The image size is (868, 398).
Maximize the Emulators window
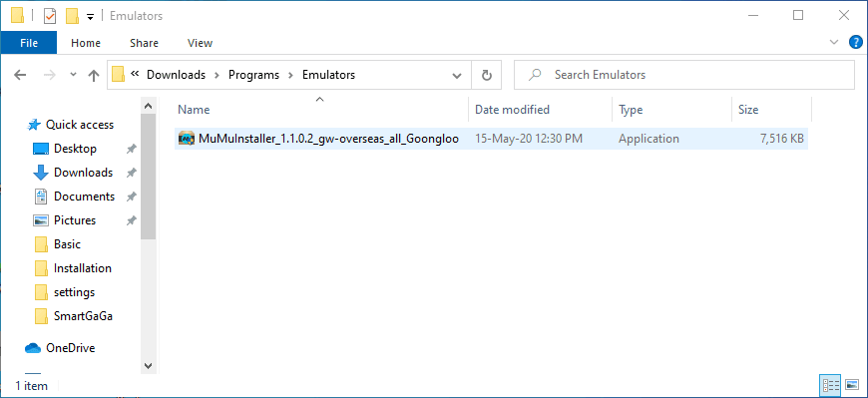click(798, 16)
